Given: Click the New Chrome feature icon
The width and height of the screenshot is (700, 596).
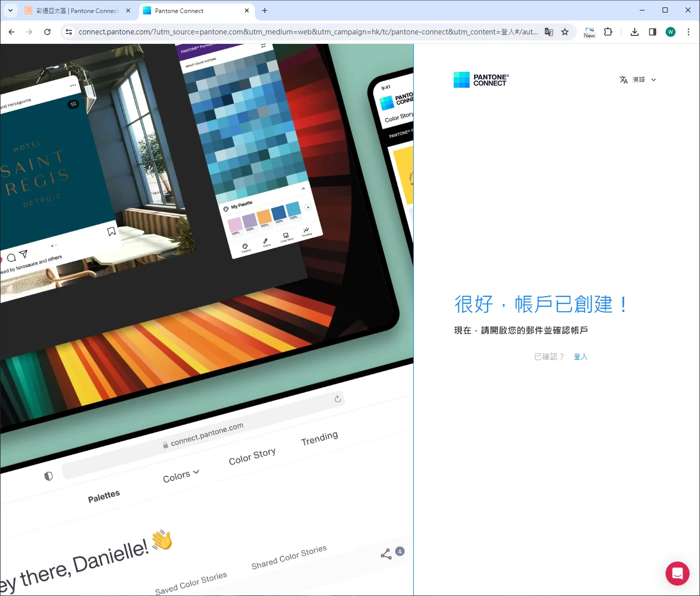Looking at the screenshot, I should pos(589,32).
